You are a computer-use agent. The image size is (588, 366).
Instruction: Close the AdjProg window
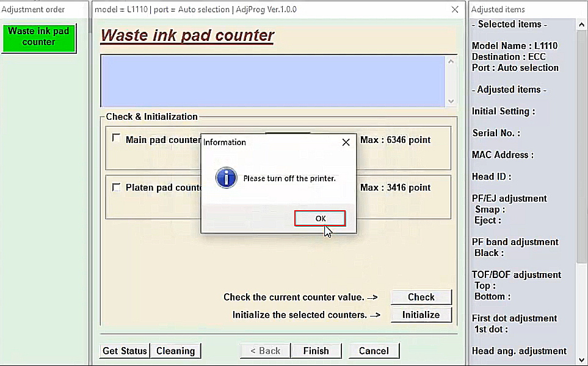pyautogui.click(x=455, y=10)
